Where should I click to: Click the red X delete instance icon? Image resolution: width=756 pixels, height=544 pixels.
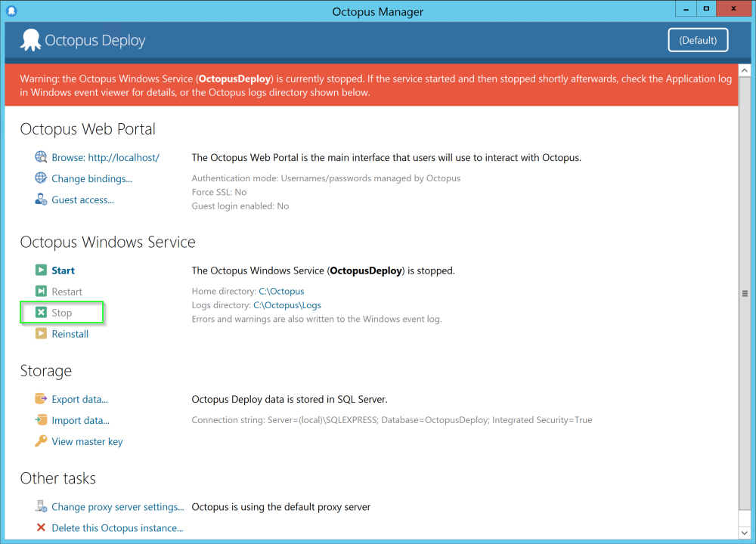[41, 528]
